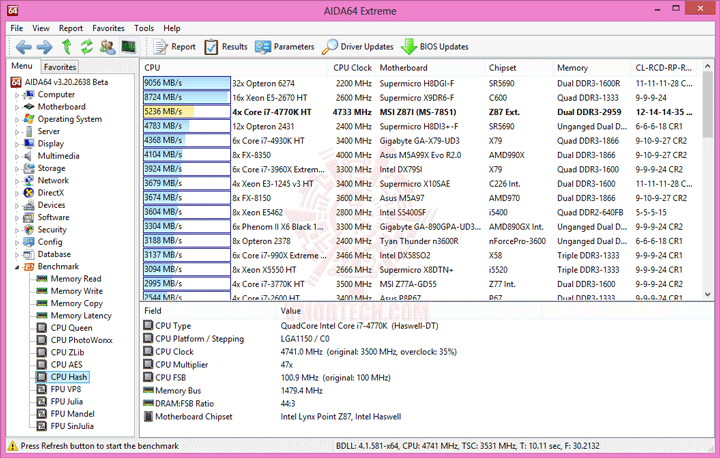This screenshot has height=458, width=720.
Task: Click the results list scrollbar down arrow
Action: coord(707,294)
